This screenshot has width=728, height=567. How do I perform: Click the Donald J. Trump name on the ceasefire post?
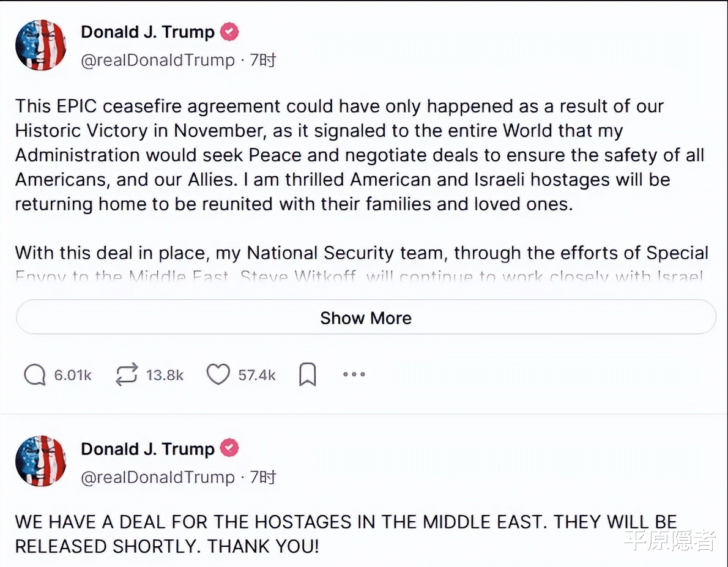[147, 32]
